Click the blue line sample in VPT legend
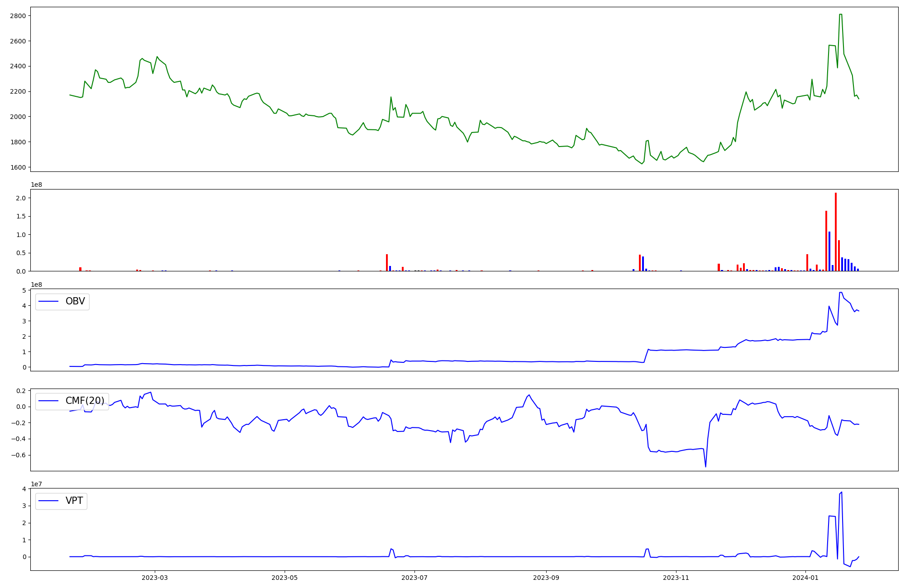Image resolution: width=905 pixels, height=588 pixels. [49, 501]
